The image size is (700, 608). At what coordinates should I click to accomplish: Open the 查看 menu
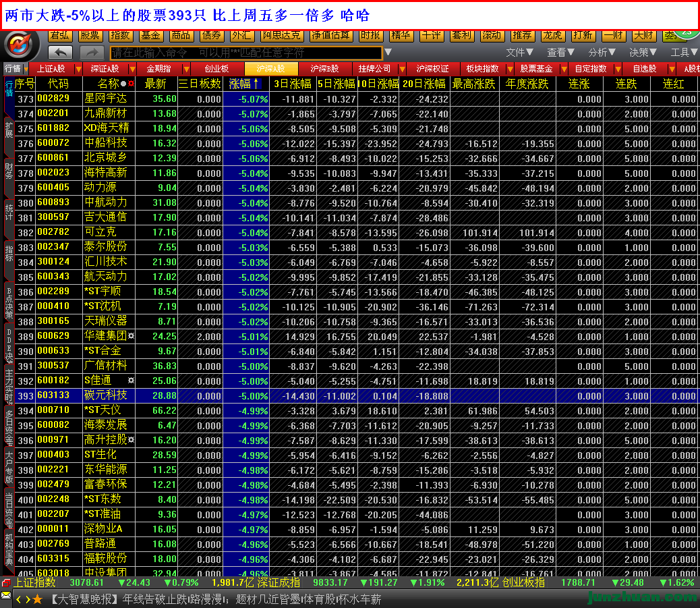[x=560, y=53]
